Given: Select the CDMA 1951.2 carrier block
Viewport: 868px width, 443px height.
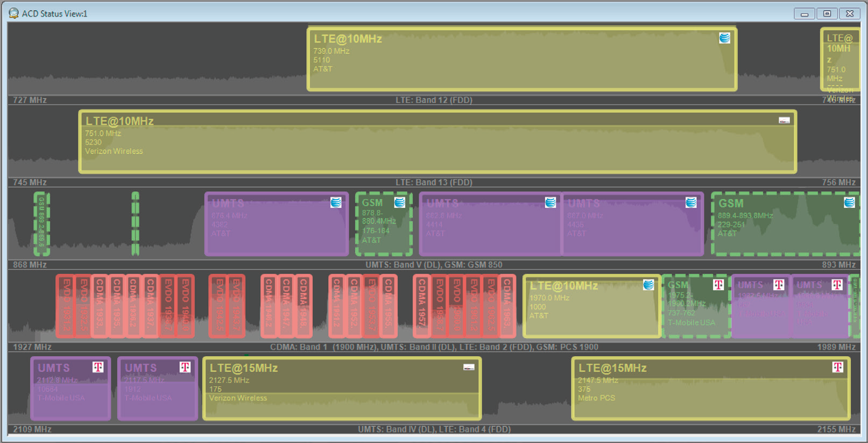Looking at the screenshot, I should coord(337,306).
